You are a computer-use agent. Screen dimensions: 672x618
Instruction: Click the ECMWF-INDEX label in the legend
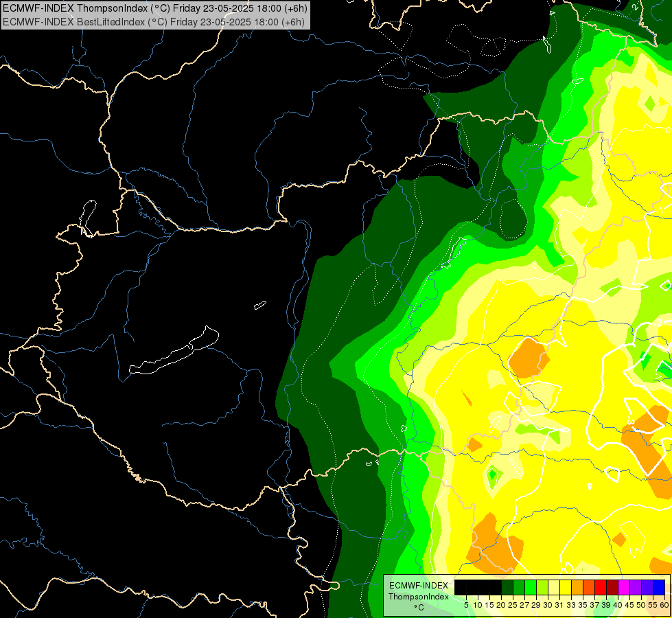click(x=419, y=586)
